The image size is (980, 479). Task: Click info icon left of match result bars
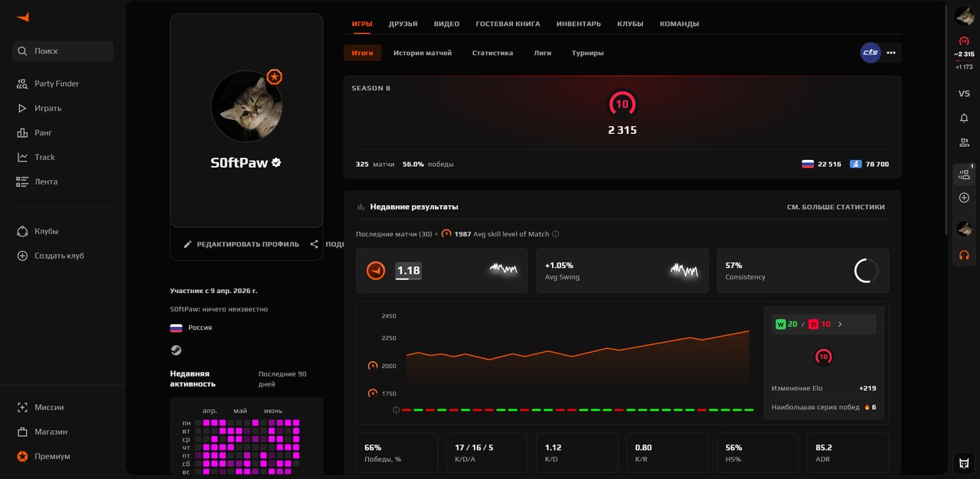396,410
